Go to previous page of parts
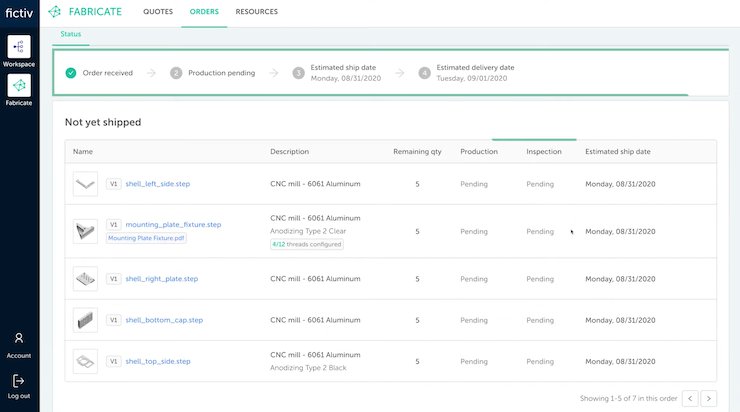This screenshot has height=412, width=740. (x=690, y=398)
